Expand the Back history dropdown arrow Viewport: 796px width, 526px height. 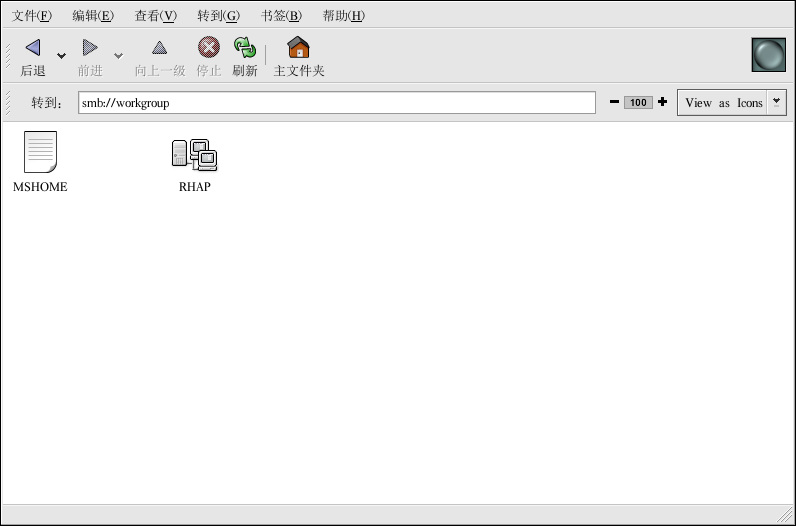[x=61, y=56]
